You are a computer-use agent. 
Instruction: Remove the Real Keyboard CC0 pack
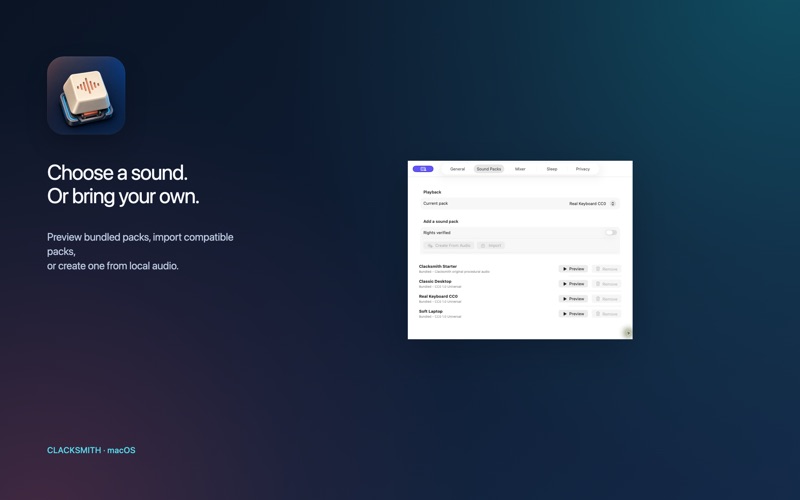point(607,299)
